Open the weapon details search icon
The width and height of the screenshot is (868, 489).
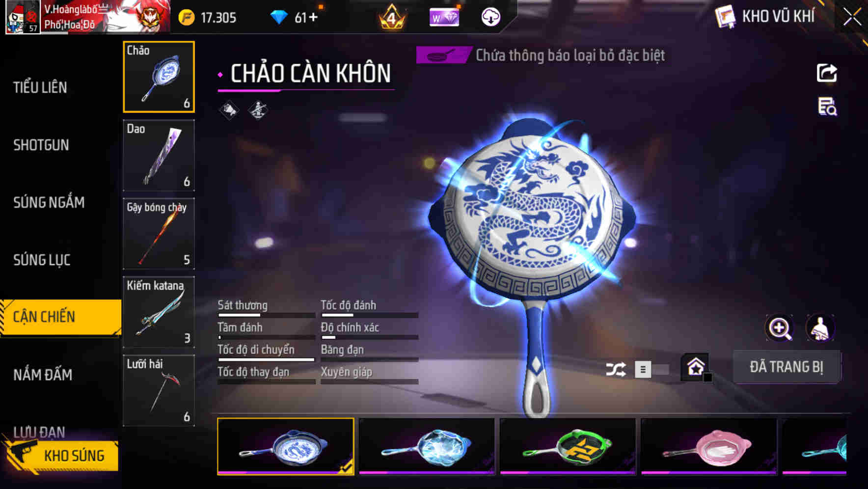(x=827, y=107)
